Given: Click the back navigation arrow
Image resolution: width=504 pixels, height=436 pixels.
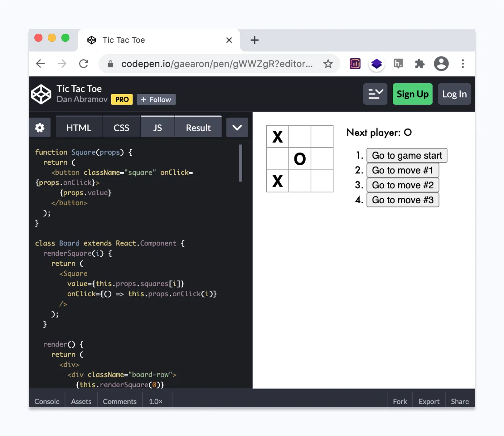Looking at the screenshot, I should 40,64.
